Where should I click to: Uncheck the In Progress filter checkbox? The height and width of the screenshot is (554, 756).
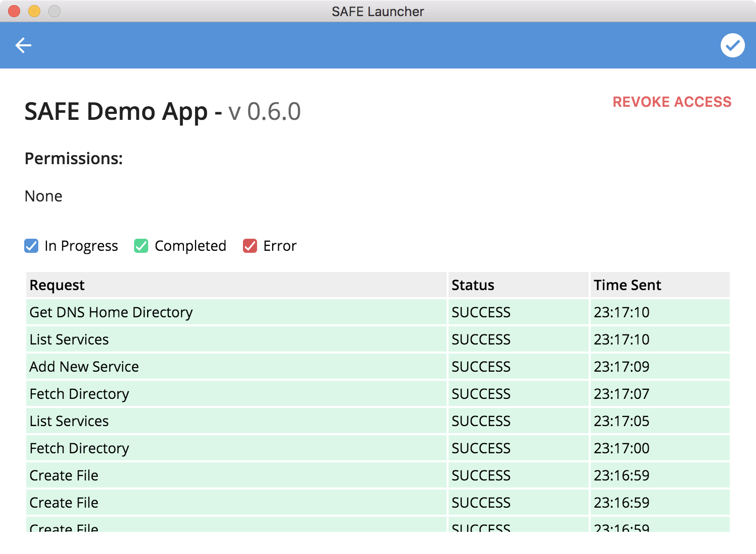[x=31, y=246]
